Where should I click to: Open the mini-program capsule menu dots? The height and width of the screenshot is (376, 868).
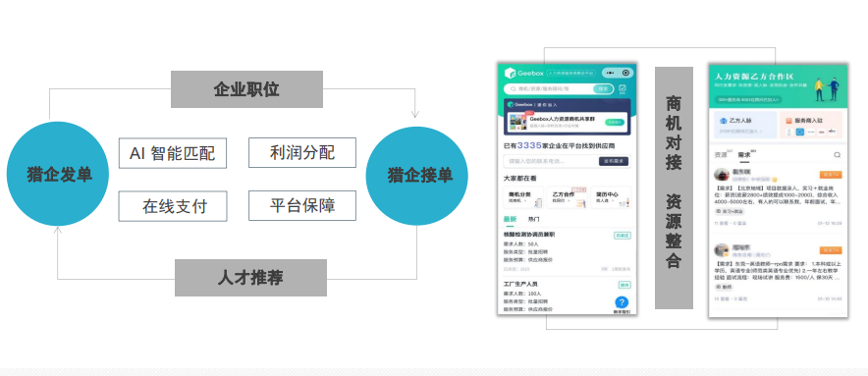coord(610,73)
